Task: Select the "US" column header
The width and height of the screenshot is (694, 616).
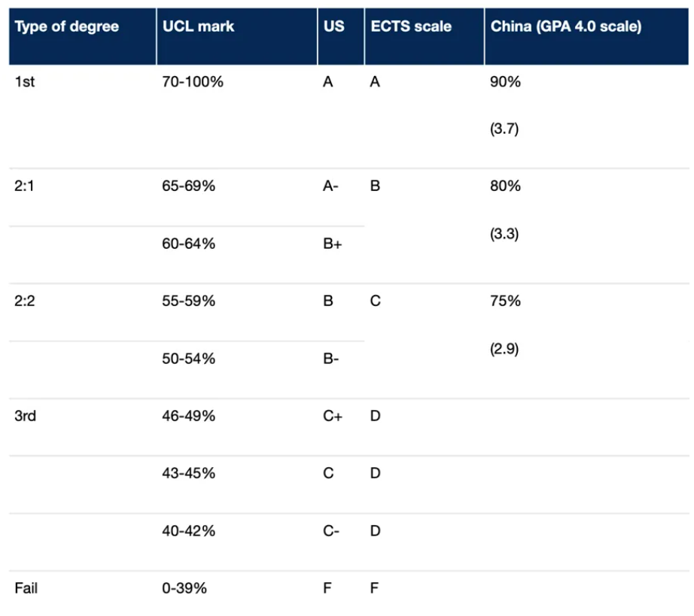Action: tap(334, 26)
